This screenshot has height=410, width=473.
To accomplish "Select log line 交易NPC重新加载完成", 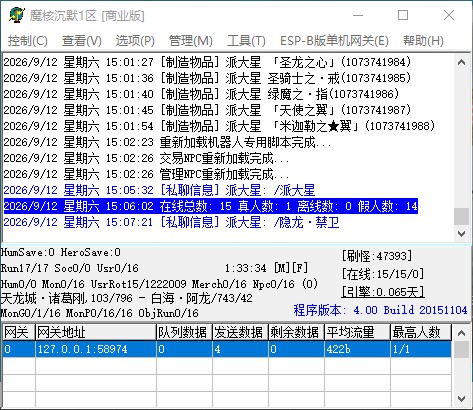I will tap(146, 158).
